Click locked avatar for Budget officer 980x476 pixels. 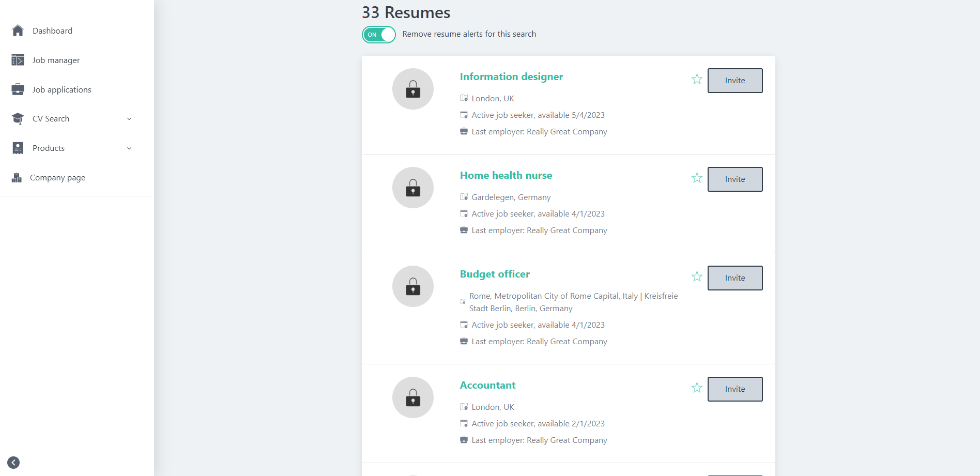tap(413, 286)
